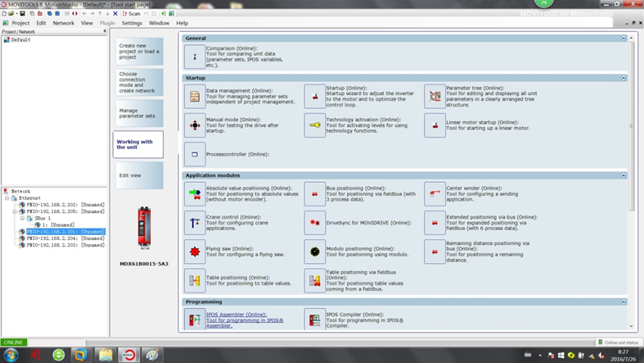Click the MDX61B0015-5A3 drive image
The height and width of the screenshot is (363, 644).
144,228
